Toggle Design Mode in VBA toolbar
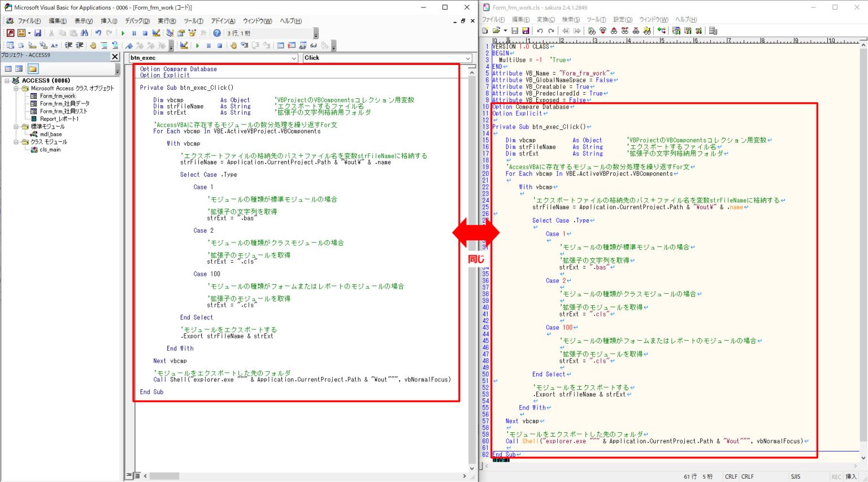 coord(157,33)
